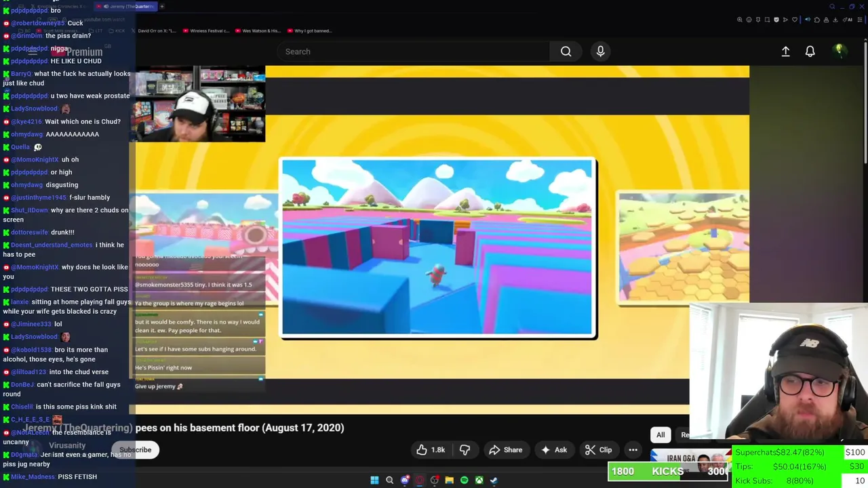
Task: Open the IRAN Q&A recommended video thumbnail
Action: coord(690,461)
